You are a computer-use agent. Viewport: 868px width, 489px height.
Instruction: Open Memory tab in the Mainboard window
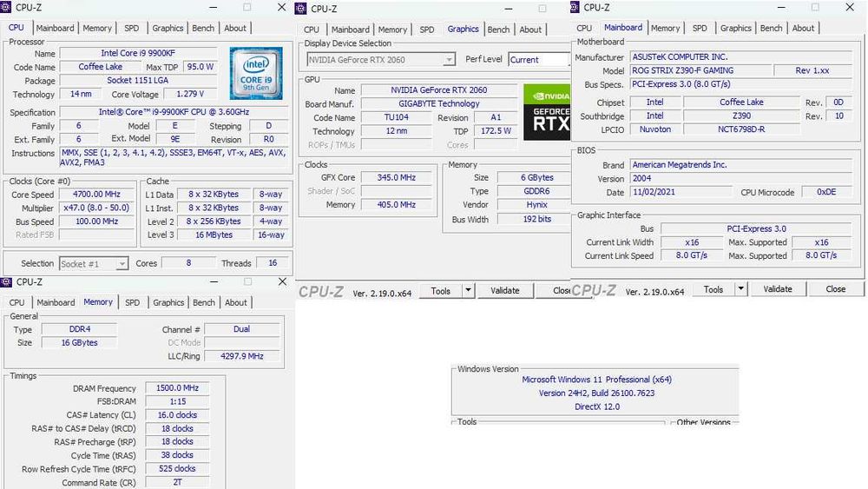665,28
